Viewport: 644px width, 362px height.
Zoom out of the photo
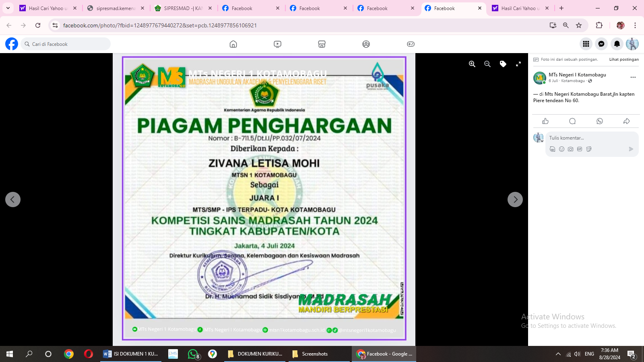point(487,64)
